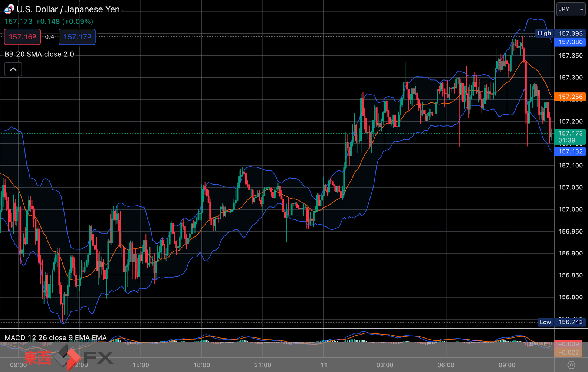Image resolution: width=588 pixels, height=372 pixels.
Task: Click the blue 157.380 upper band label
Action: coord(570,42)
